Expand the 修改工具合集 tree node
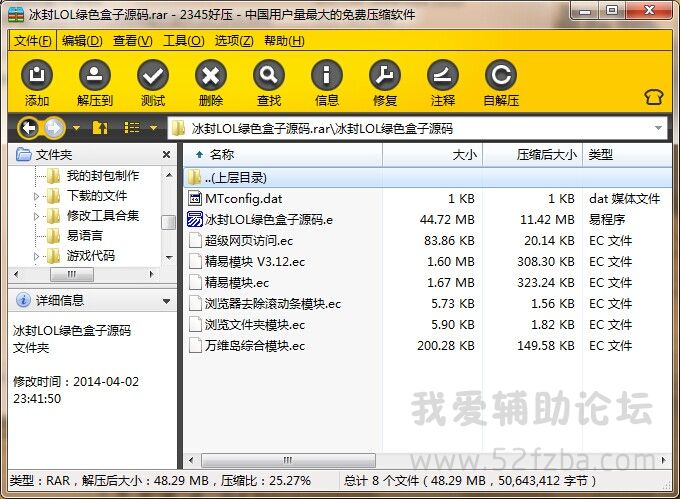 36,216
